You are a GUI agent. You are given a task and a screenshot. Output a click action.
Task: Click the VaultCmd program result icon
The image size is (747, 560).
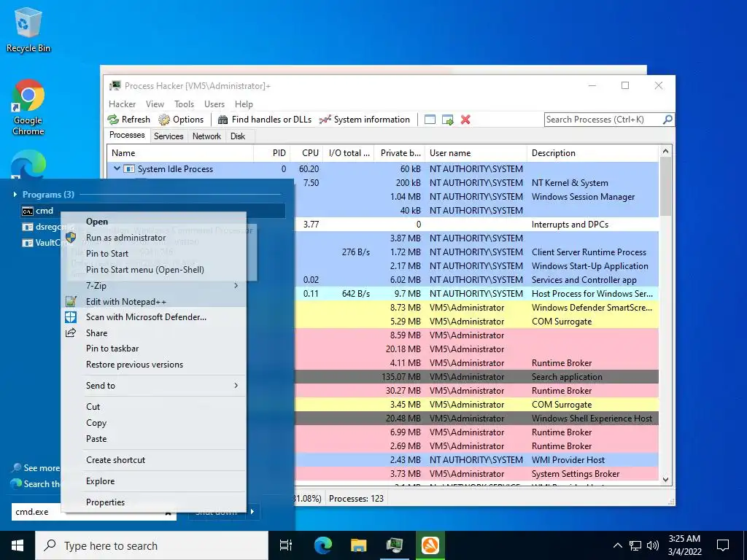point(28,243)
